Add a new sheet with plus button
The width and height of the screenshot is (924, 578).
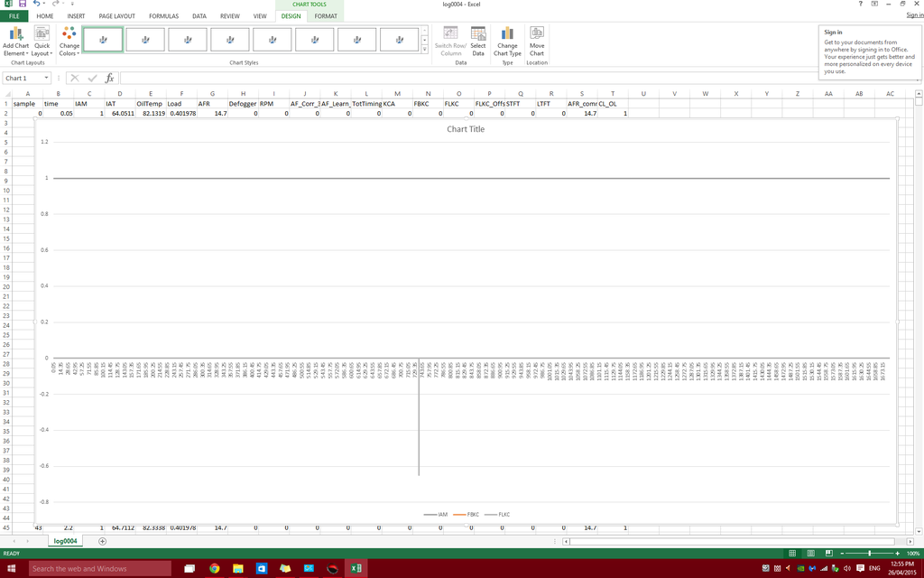[x=102, y=541]
